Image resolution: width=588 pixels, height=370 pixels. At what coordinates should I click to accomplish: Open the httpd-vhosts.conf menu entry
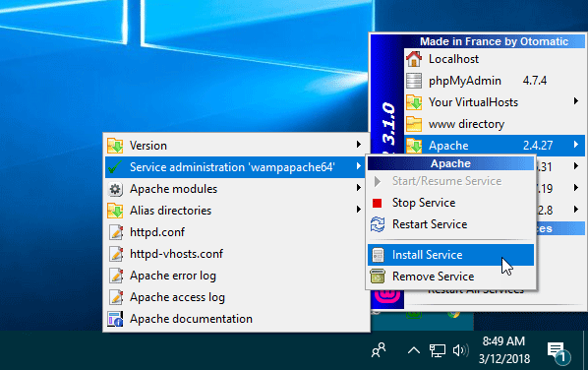click(x=236, y=254)
